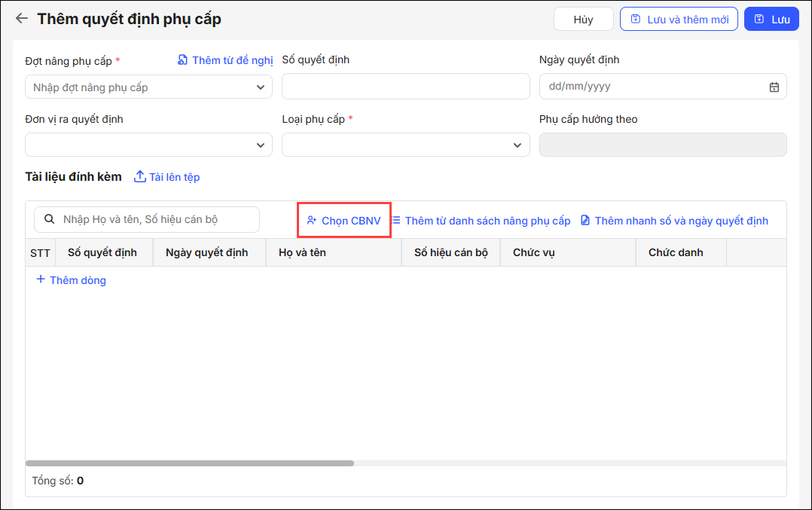The image size is (812, 510).
Task: Click the Họ và tên search box
Action: pos(154,219)
